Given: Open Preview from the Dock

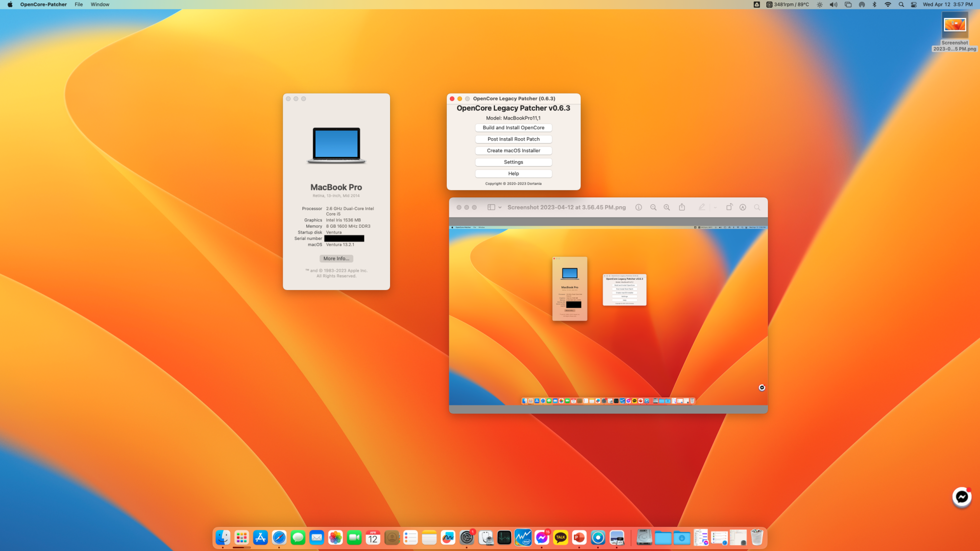Looking at the screenshot, I should tap(617, 538).
